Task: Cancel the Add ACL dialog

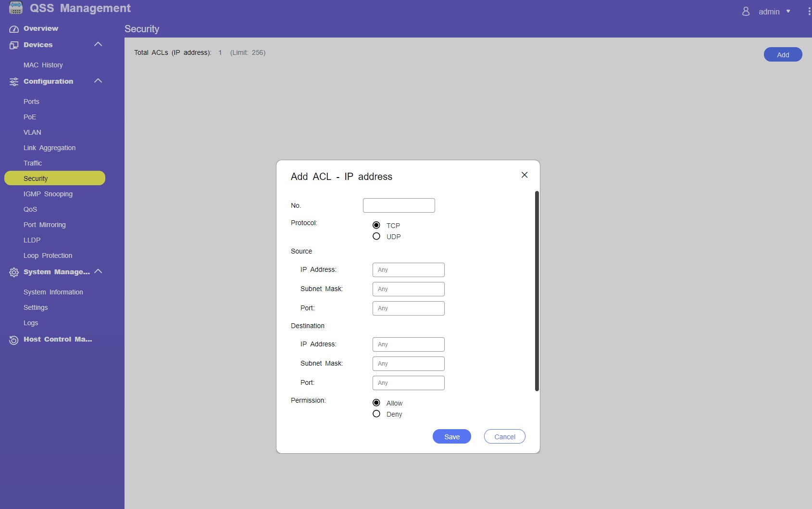Action: pos(504,436)
